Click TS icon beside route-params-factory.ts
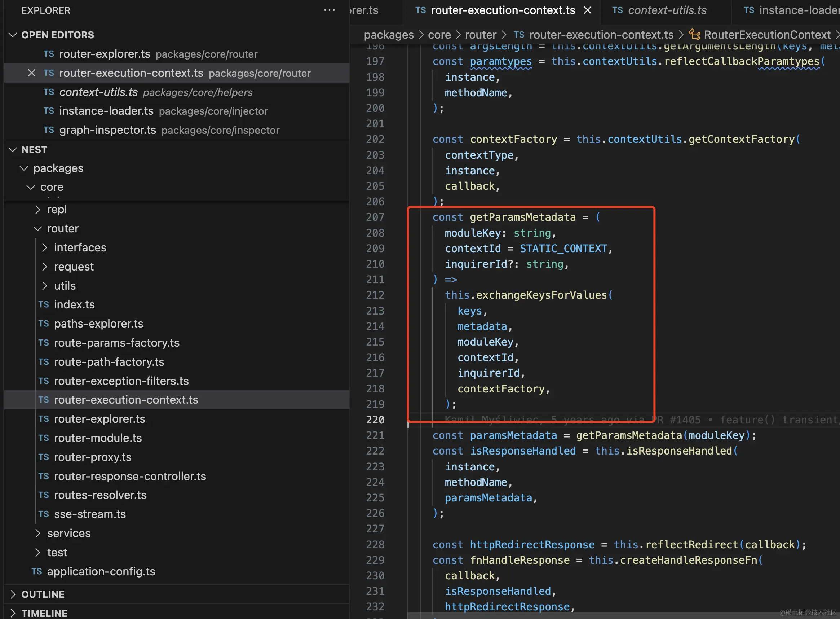 [x=43, y=343]
